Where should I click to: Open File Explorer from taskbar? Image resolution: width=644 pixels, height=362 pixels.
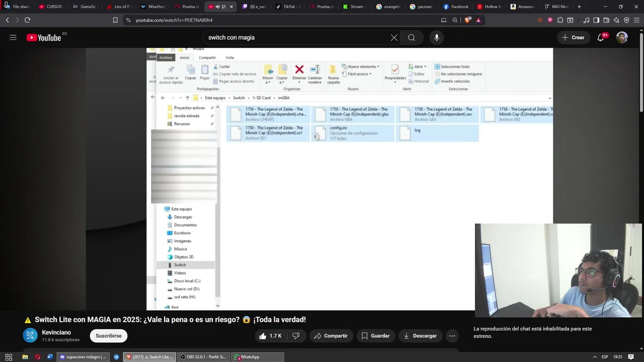tap(24, 357)
